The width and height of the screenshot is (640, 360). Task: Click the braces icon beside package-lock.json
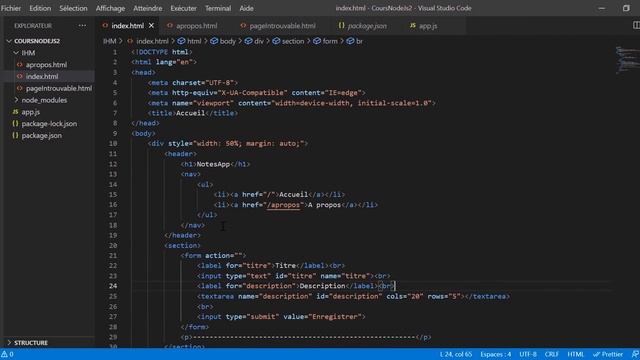click(x=15, y=124)
